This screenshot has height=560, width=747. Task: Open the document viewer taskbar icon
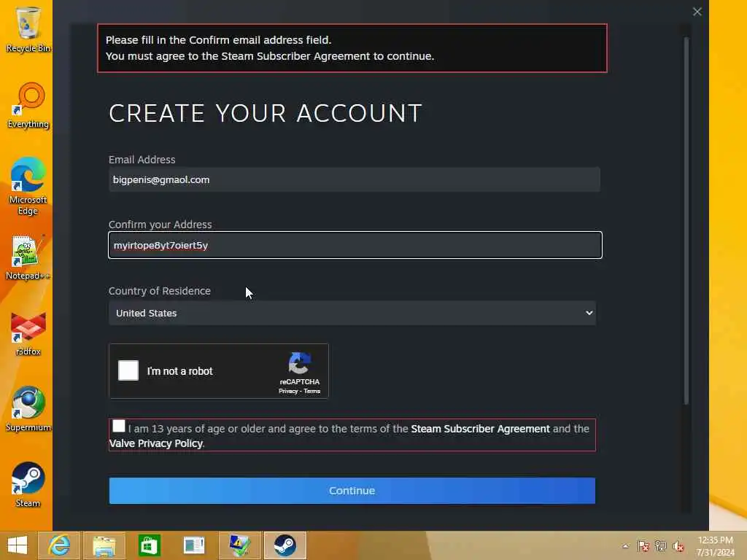(x=194, y=545)
